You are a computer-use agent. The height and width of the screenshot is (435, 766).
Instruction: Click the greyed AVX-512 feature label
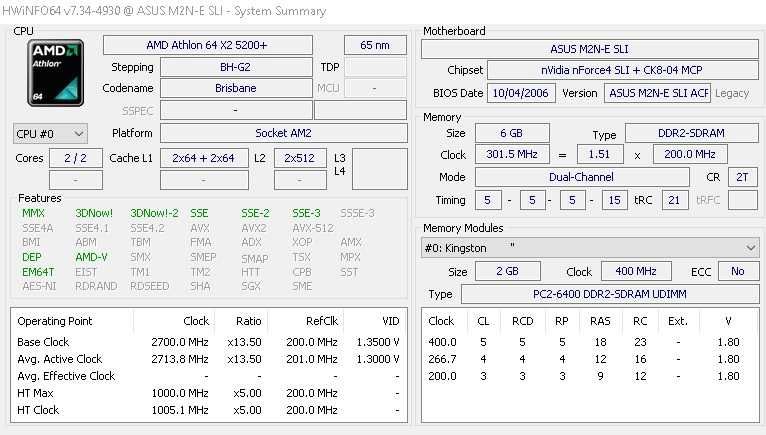click(313, 228)
